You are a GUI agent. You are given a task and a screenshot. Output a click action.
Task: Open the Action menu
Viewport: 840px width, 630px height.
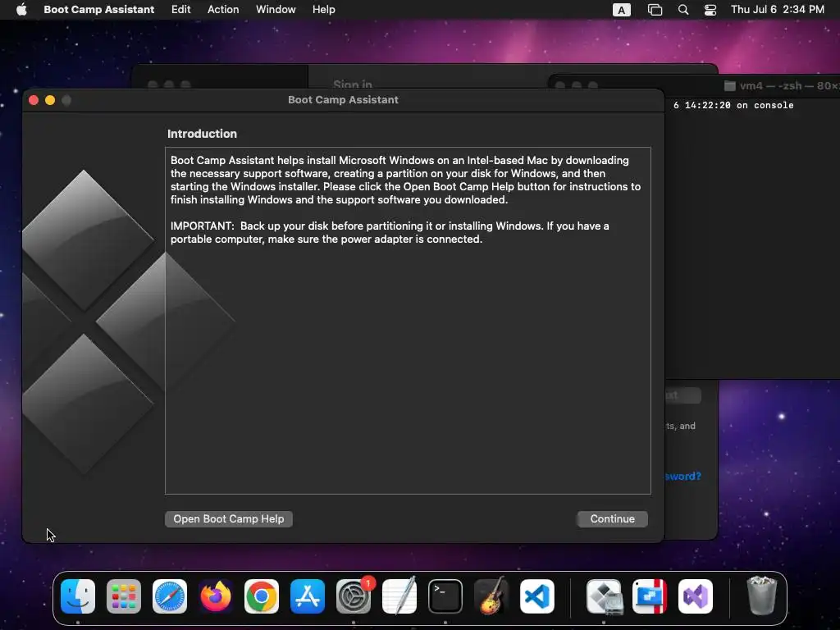pos(223,10)
